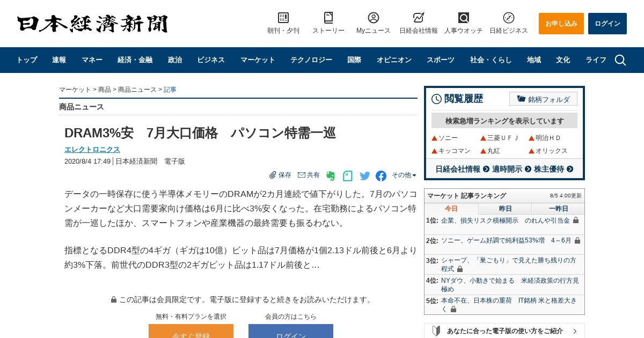Share article on Facebook

381,175
